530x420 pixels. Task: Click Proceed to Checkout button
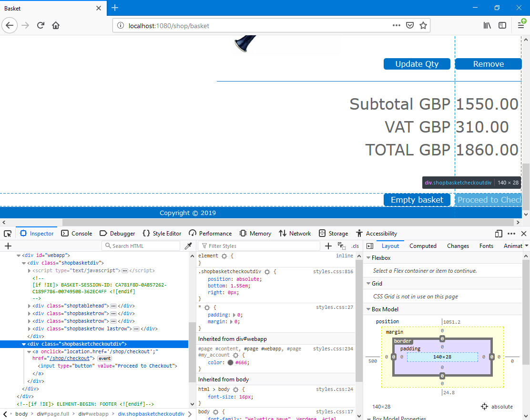tap(488, 200)
